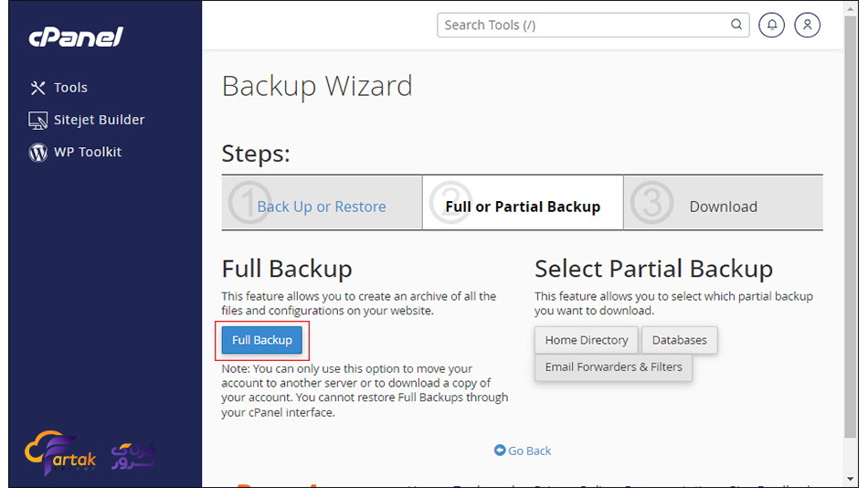Launch WP Toolkit using the WordPress icon
The height and width of the screenshot is (488, 868).
coord(37,153)
